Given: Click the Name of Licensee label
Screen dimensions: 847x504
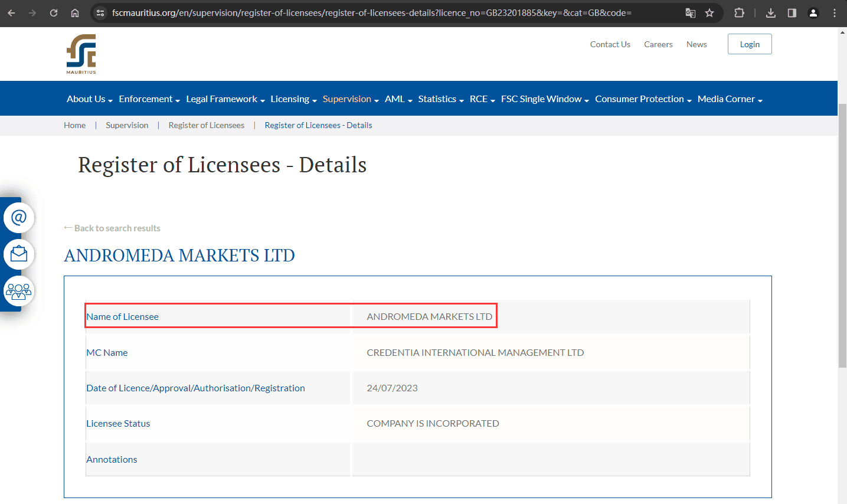Looking at the screenshot, I should click(x=123, y=317).
